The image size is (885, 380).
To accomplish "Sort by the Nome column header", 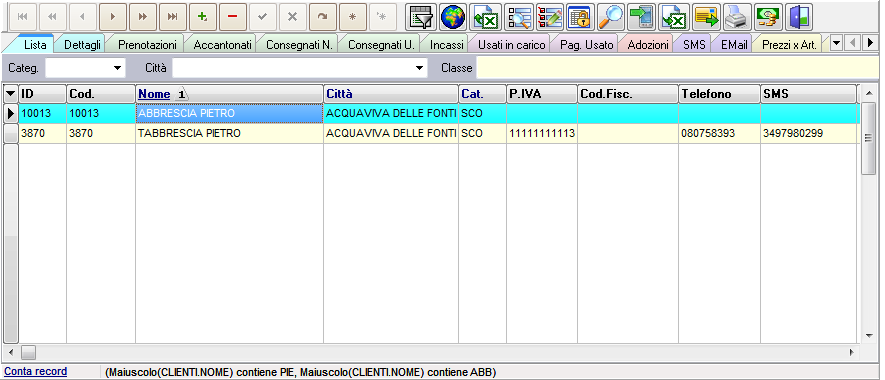I will [x=154, y=94].
